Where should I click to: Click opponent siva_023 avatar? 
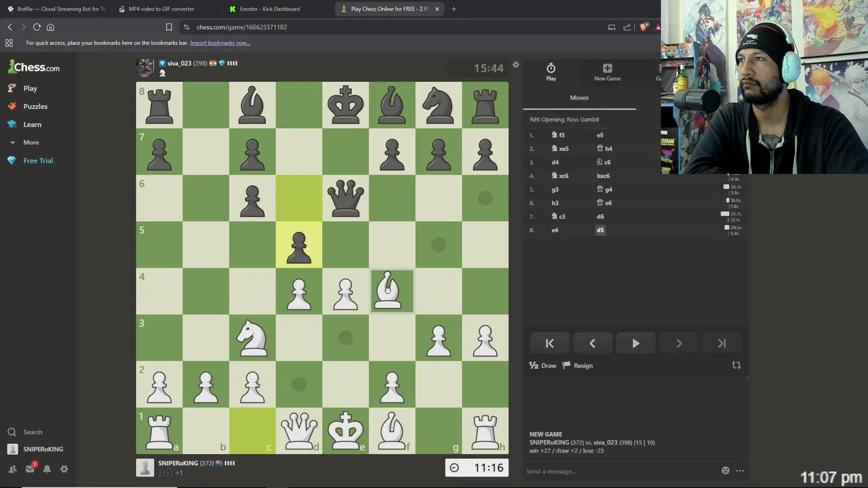tap(144, 68)
